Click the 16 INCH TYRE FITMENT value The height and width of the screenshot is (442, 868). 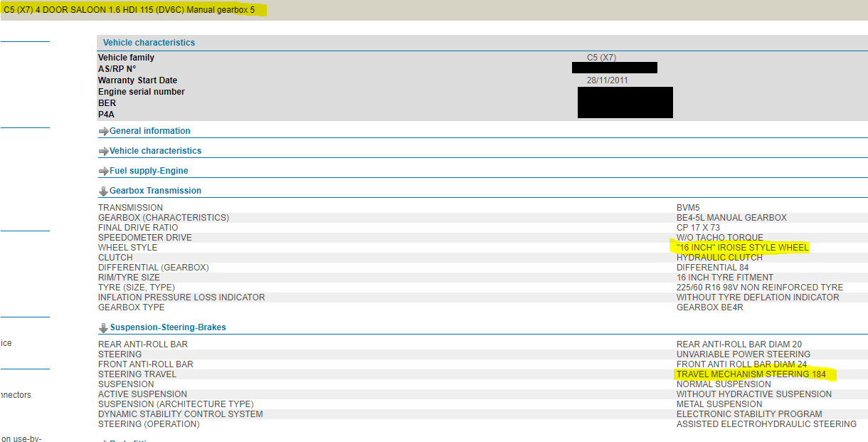point(725,278)
